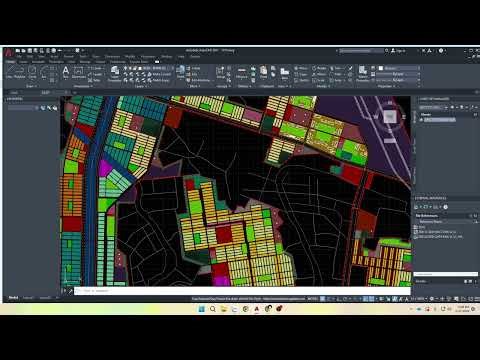Image resolution: width=480 pixels, height=360 pixels.
Task: Select the Polyline tool
Action: click(x=20, y=72)
